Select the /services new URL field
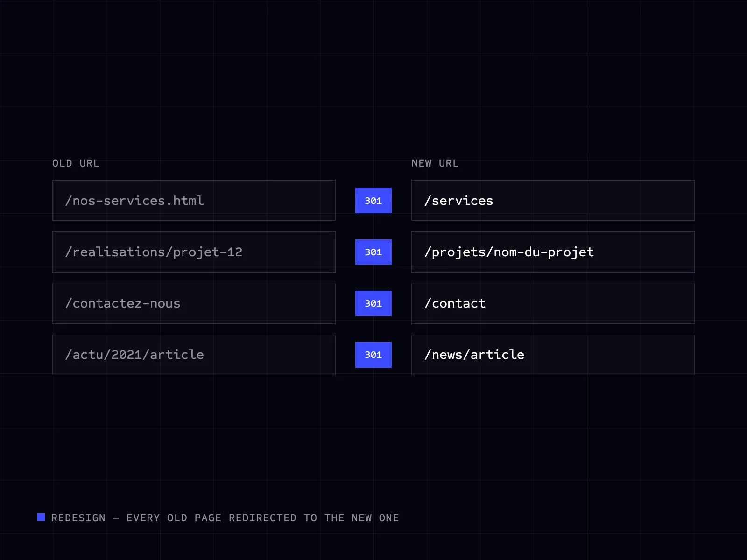Screen dimensions: 747x560 (x=553, y=201)
